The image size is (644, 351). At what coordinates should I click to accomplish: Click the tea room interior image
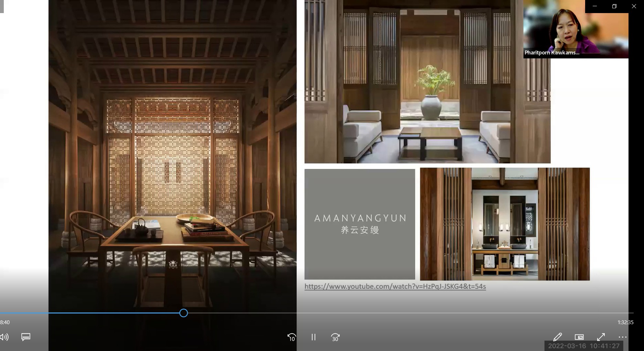point(172,155)
